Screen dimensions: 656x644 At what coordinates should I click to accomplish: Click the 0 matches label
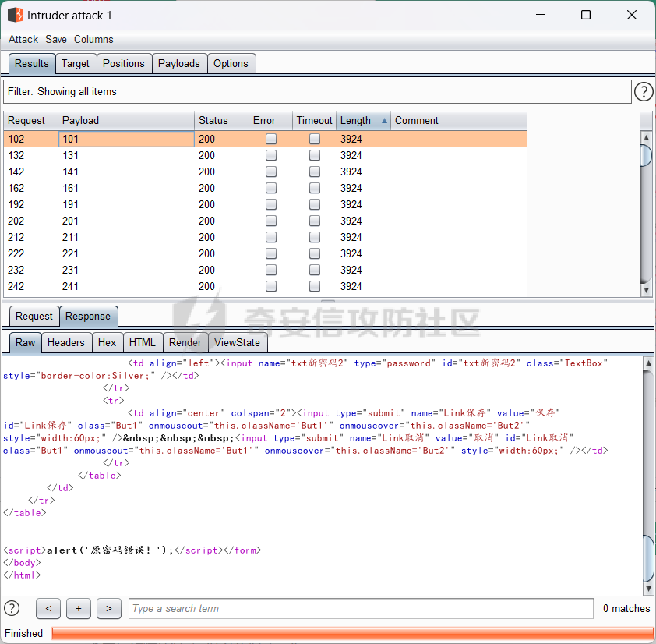(x=626, y=608)
